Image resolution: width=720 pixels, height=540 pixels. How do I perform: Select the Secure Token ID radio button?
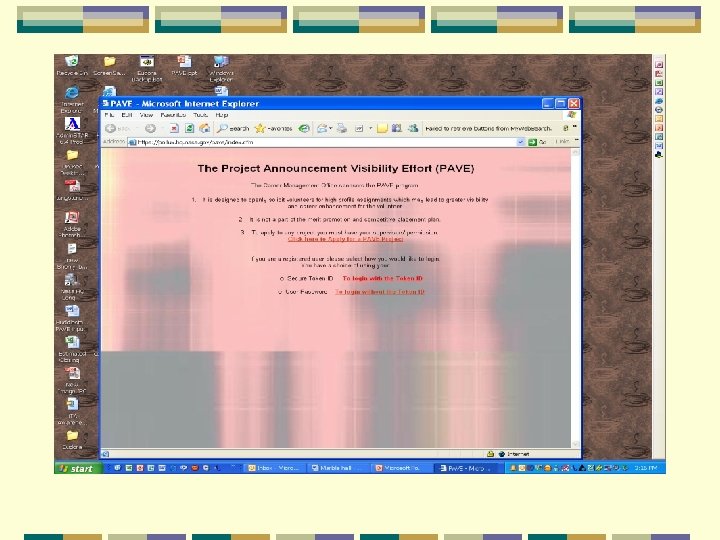point(282,279)
